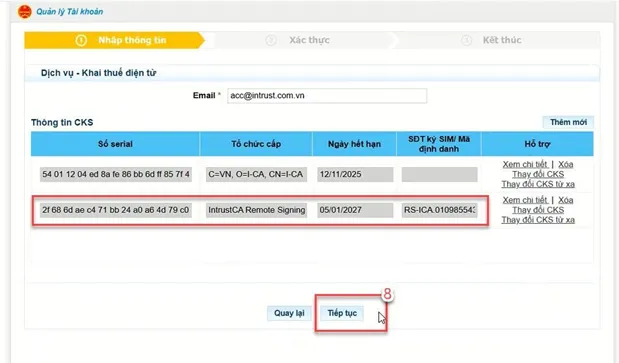Viewport: 619px width, 363px height.
Task: Click serial field starting 54 01 12 04
Action: pos(116,174)
